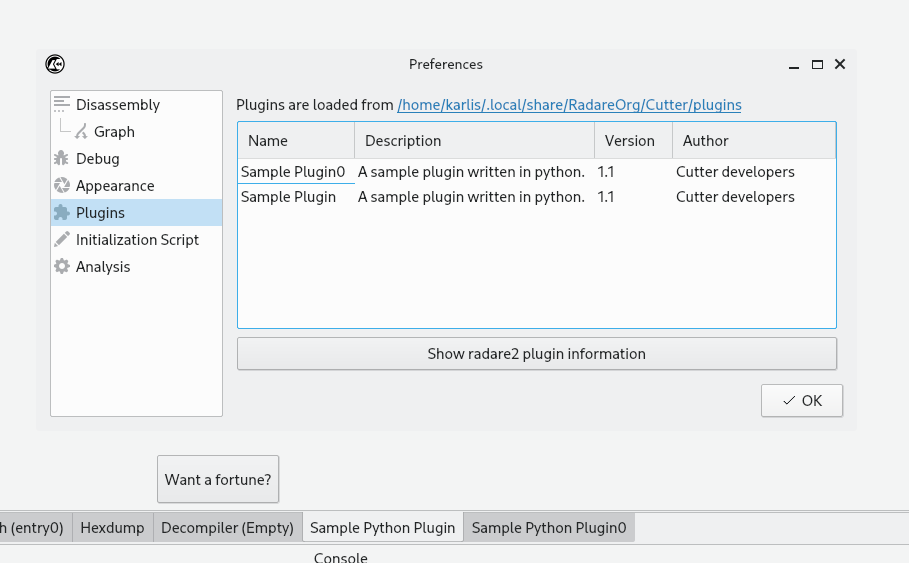The width and height of the screenshot is (909, 563).
Task: Click the version 1.1 of Sample Plugin0
Action: tap(633, 172)
